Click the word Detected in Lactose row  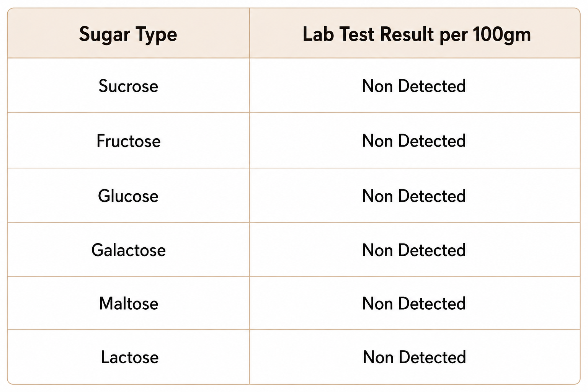pyautogui.click(x=433, y=357)
